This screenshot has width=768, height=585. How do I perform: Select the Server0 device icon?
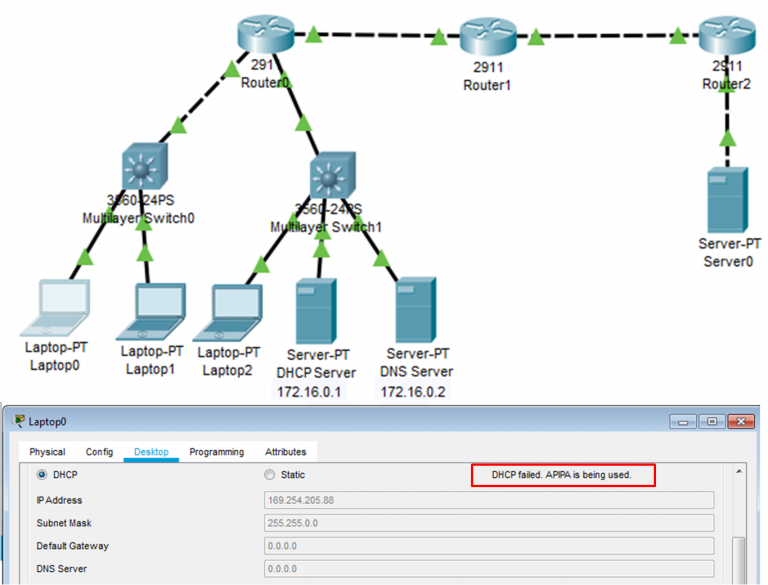coord(728,199)
